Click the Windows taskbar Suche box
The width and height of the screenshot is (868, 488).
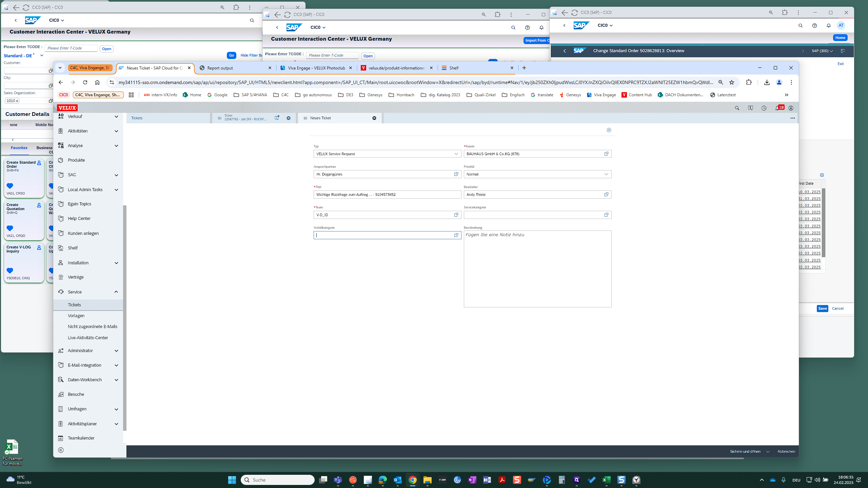click(278, 480)
